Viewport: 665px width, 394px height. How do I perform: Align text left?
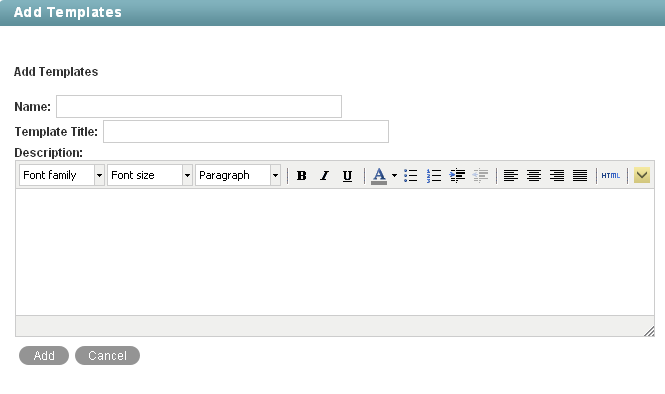(511, 175)
